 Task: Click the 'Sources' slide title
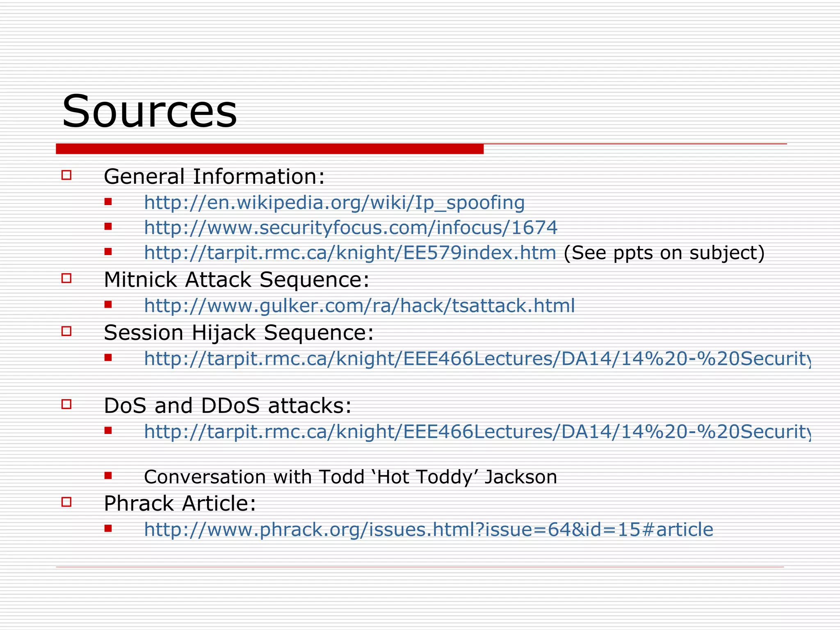tap(149, 111)
